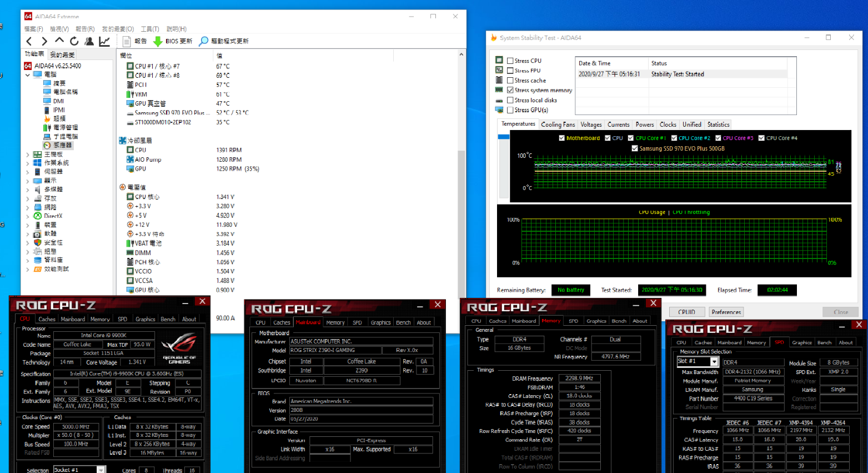
Task: Click the green BIOS 更新 download arrow
Action: tap(158, 41)
